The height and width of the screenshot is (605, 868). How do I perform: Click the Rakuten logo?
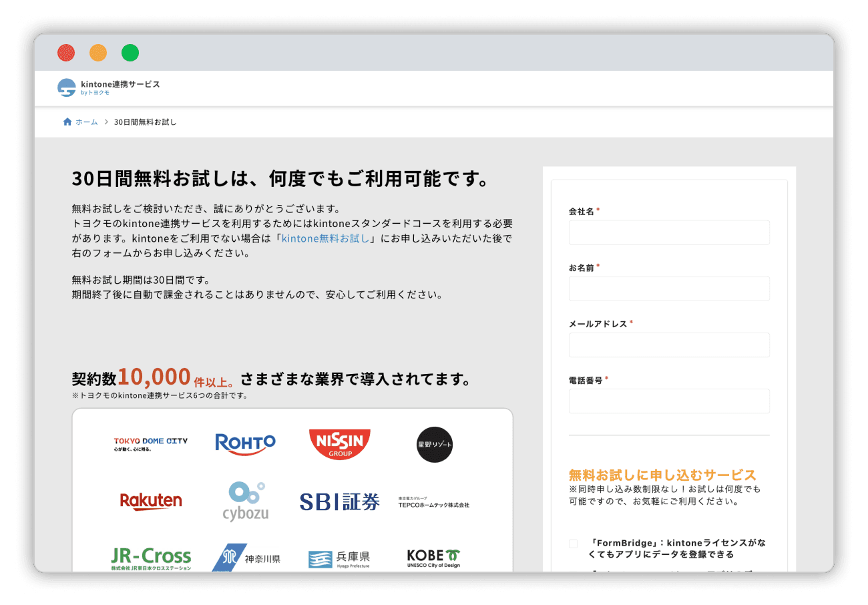[151, 501]
